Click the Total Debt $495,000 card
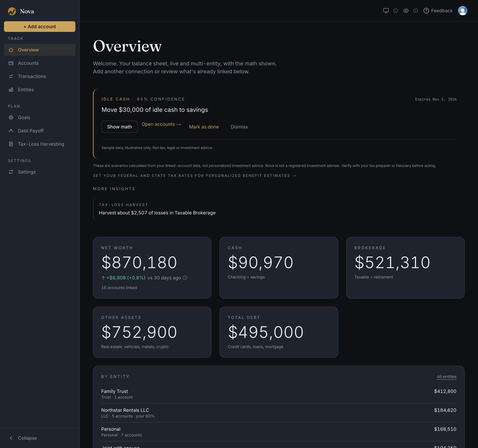The width and height of the screenshot is (478, 448). (279, 332)
